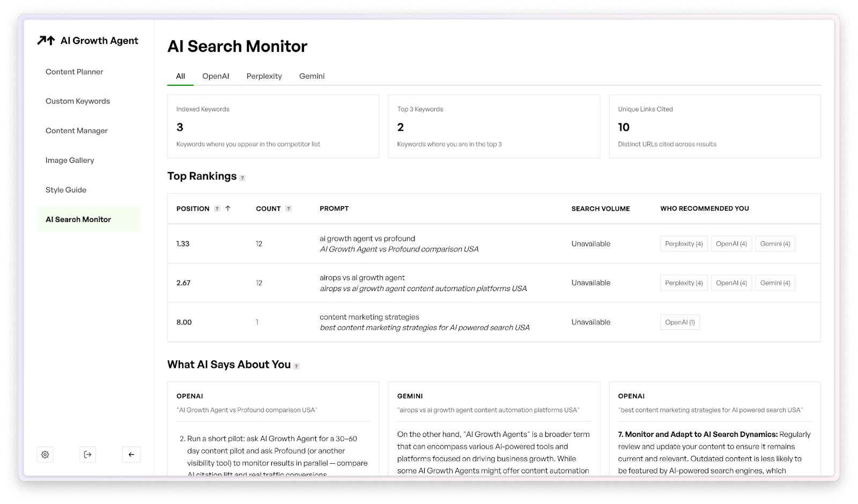This screenshot has width=858, height=504.
Task: Click OPENAI card about Profound comparison
Action: 273,428
